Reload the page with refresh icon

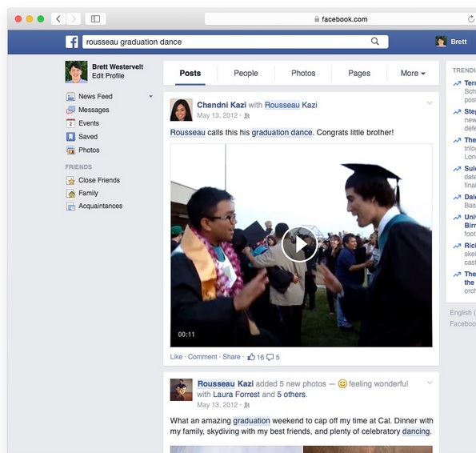(471, 19)
